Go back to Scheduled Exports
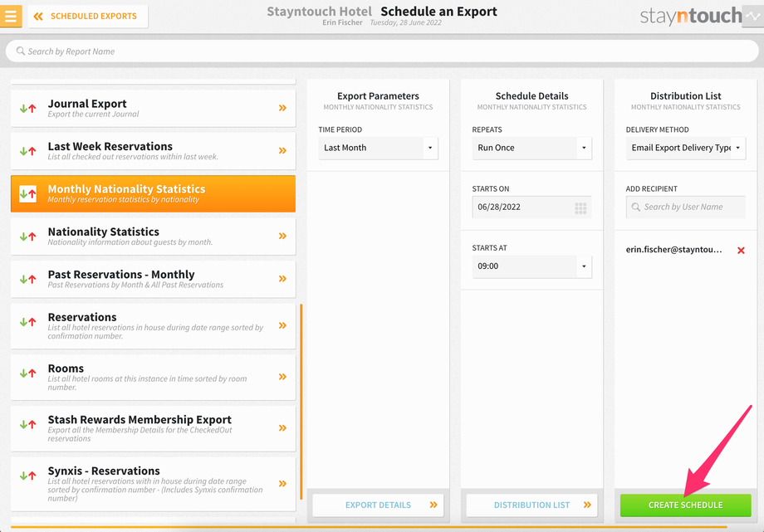This screenshot has height=532, width=764. [x=88, y=16]
